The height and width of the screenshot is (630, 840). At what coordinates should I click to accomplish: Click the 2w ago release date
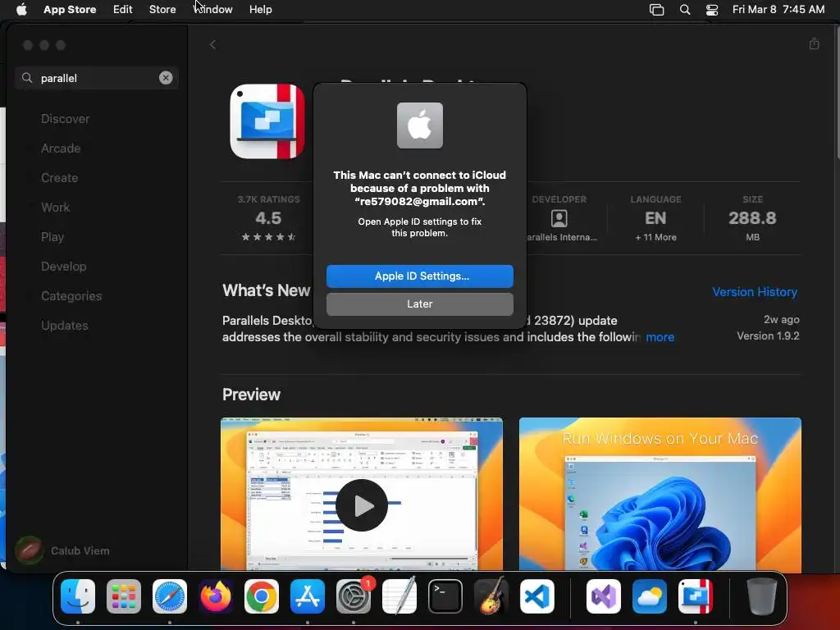pos(781,319)
